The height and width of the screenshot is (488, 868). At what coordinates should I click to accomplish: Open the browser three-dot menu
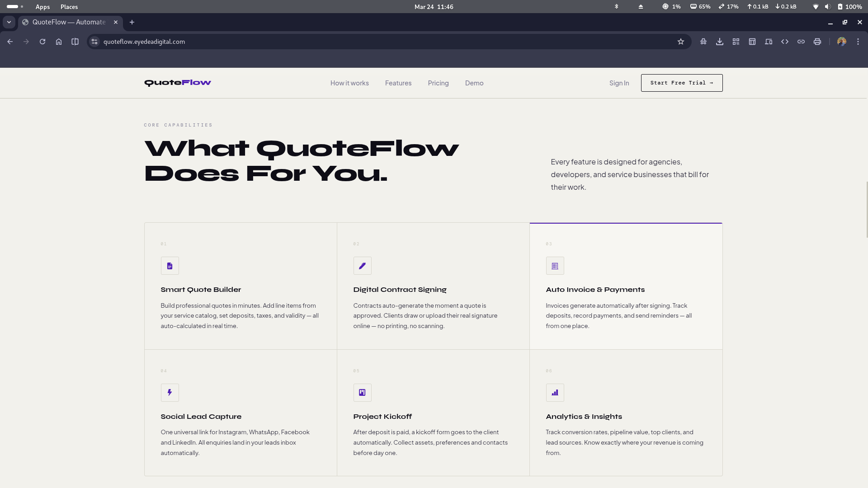858,42
